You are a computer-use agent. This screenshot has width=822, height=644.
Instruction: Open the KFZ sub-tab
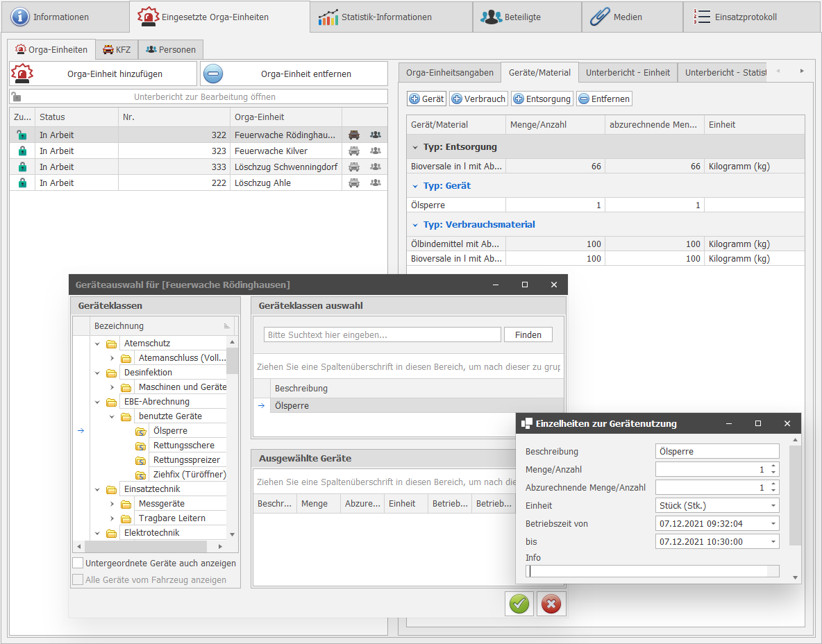tap(117, 49)
